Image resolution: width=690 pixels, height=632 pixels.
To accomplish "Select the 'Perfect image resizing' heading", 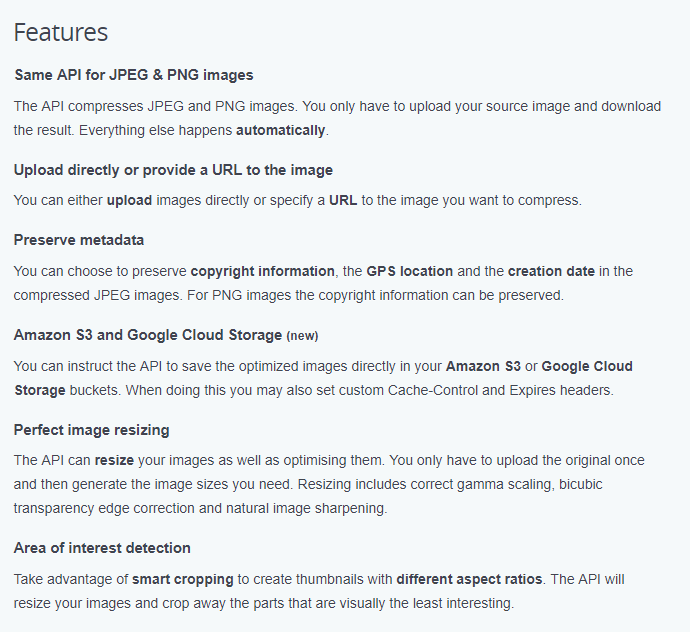I will pyautogui.click(x=92, y=430).
